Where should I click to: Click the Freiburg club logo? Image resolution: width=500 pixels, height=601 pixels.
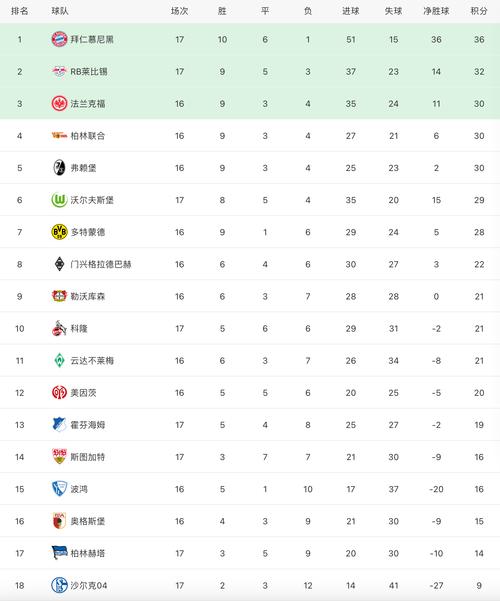[59, 167]
